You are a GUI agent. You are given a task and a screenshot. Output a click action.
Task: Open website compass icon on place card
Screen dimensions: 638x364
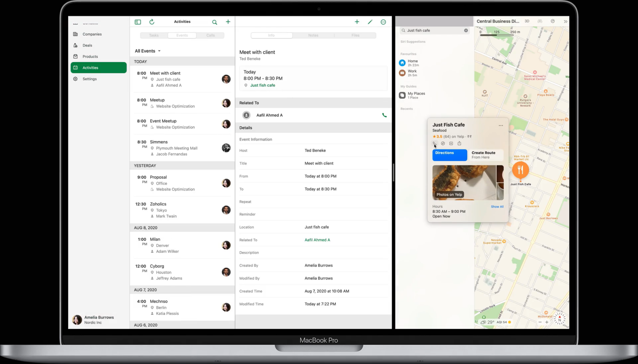coord(443,143)
